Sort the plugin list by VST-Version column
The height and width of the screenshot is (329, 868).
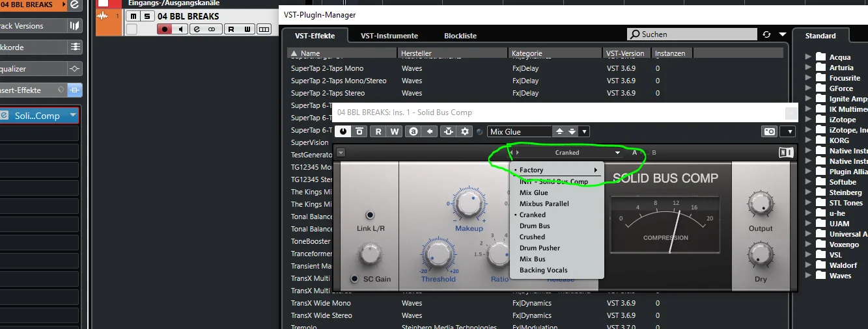tap(626, 53)
